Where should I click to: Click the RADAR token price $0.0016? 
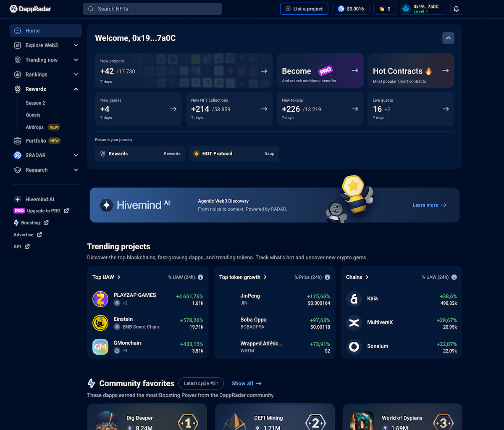click(351, 9)
